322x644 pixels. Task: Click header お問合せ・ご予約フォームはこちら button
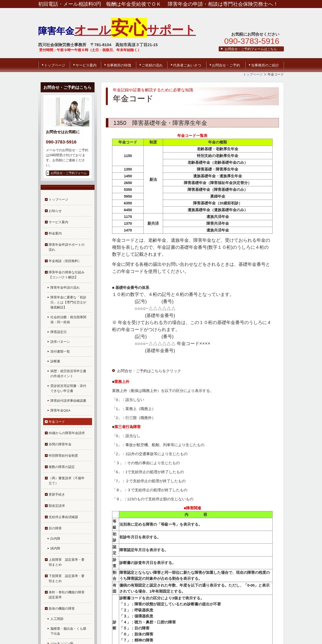coord(251,49)
